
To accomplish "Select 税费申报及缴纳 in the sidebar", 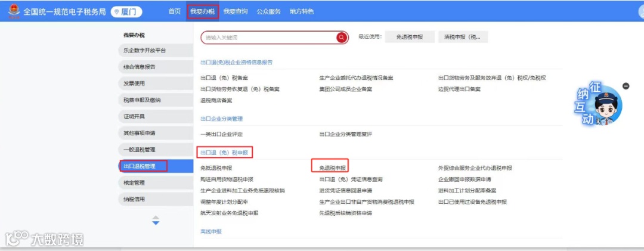I will pyautogui.click(x=155, y=100).
